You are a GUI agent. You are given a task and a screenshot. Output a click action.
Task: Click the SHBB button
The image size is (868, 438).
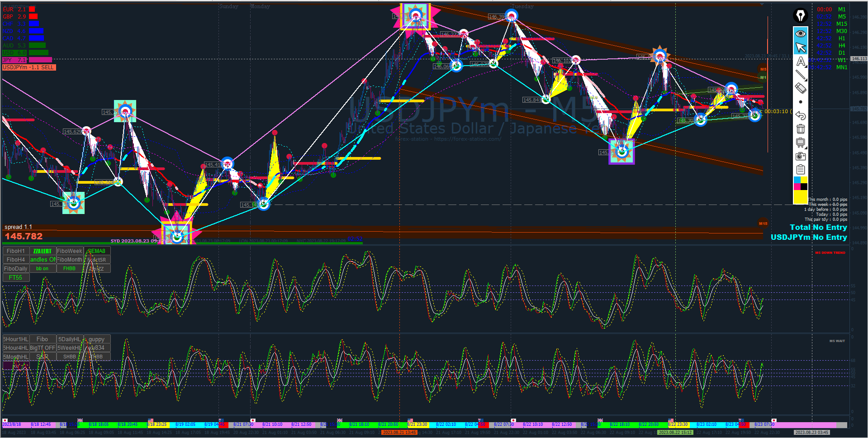click(x=70, y=357)
